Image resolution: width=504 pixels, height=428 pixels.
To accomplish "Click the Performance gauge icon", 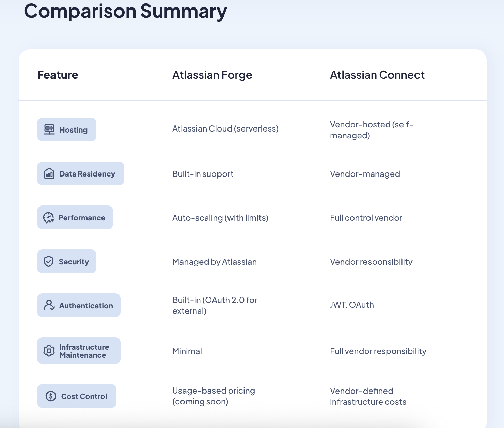I will pyautogui.click(x=49, y=218).
